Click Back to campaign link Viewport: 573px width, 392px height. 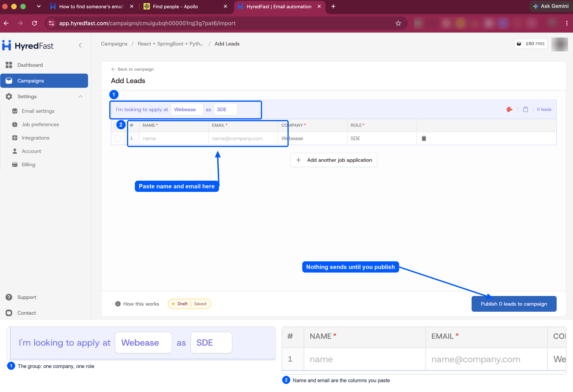[132, 69]
